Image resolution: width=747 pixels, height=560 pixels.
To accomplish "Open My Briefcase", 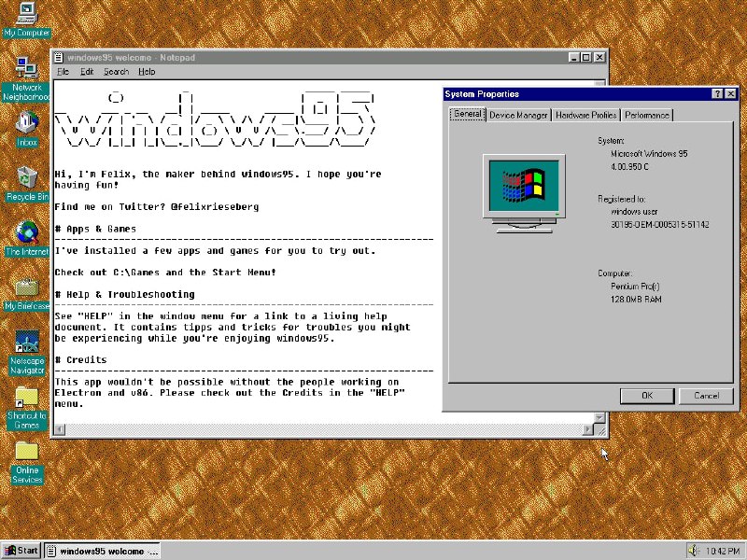I will 25,287.
